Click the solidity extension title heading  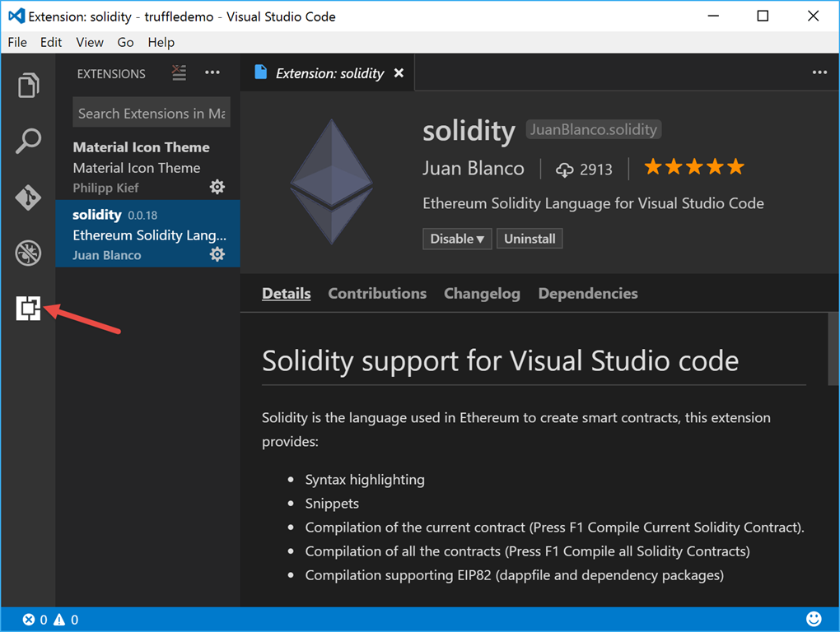pos(469,131)
